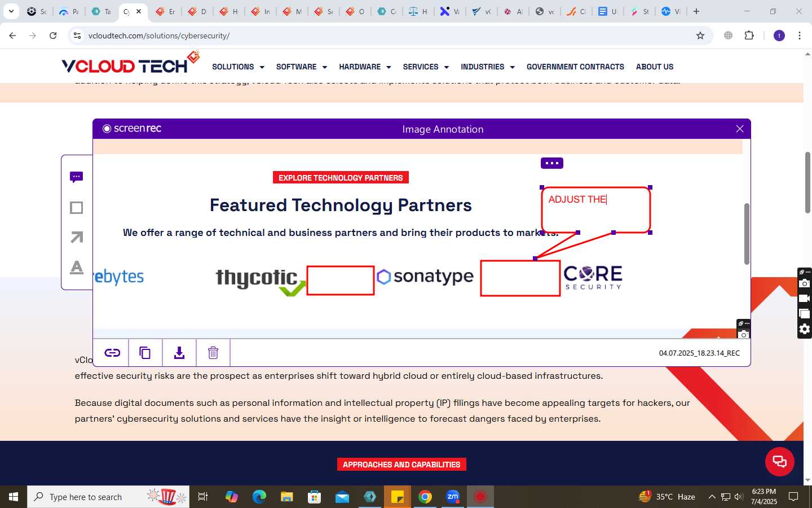
Task: Open the three-dot options for the comment bubble
Action: coord(552,163)
